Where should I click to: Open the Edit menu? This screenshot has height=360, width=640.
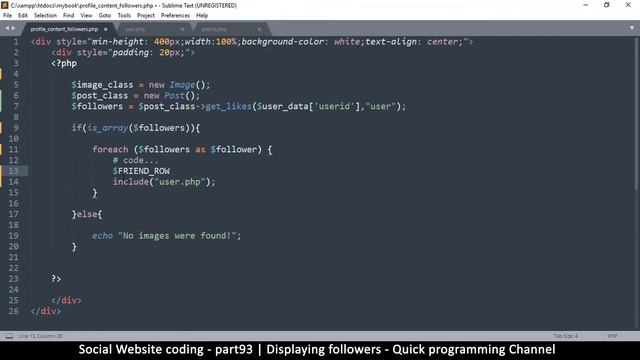(x=23, y=16)
